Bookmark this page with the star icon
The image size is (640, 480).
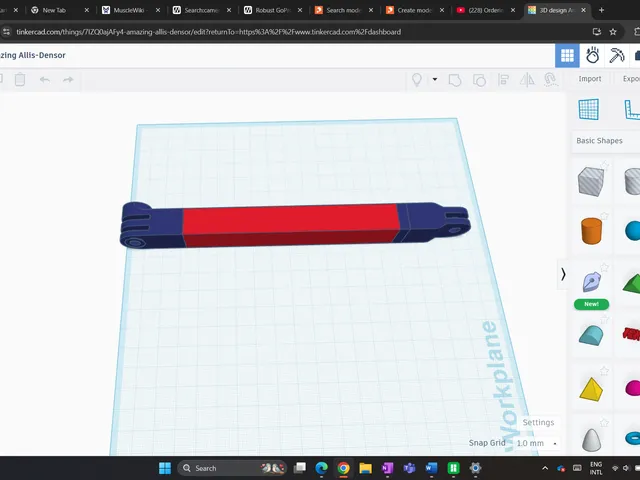click(613, 32)
